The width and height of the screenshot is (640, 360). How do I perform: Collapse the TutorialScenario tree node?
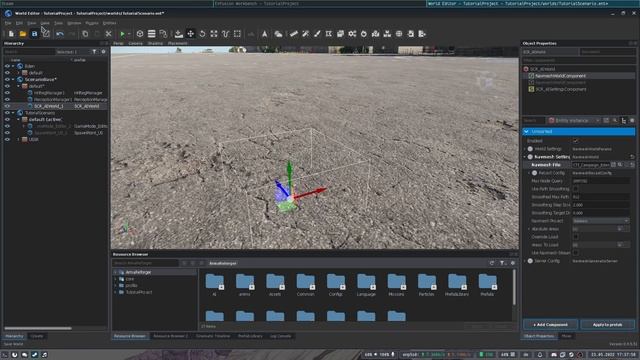[13, 113]
